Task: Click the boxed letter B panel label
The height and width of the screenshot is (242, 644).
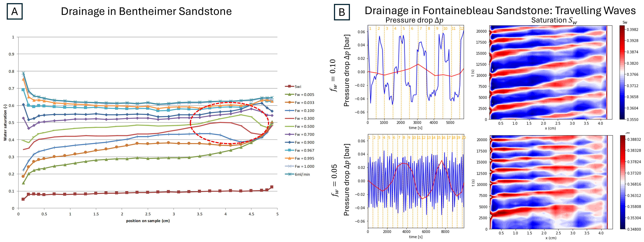Action: pos(342,12)
